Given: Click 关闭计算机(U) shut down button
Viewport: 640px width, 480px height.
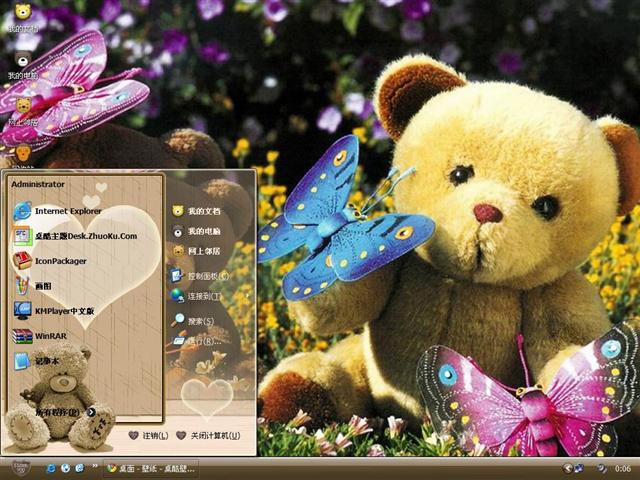Looking at the screenshot, I should pyautogui.click(x=208, y=436).
